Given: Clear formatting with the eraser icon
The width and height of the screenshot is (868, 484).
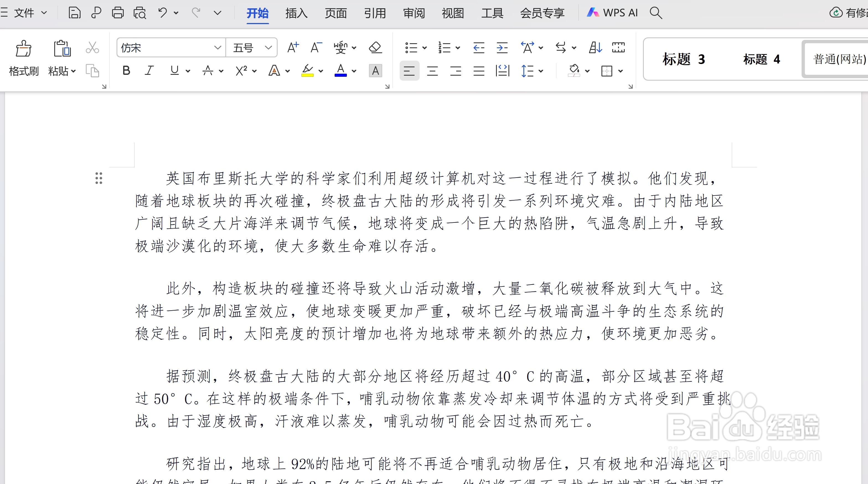Looking at the screenshot, I should 375,47.
